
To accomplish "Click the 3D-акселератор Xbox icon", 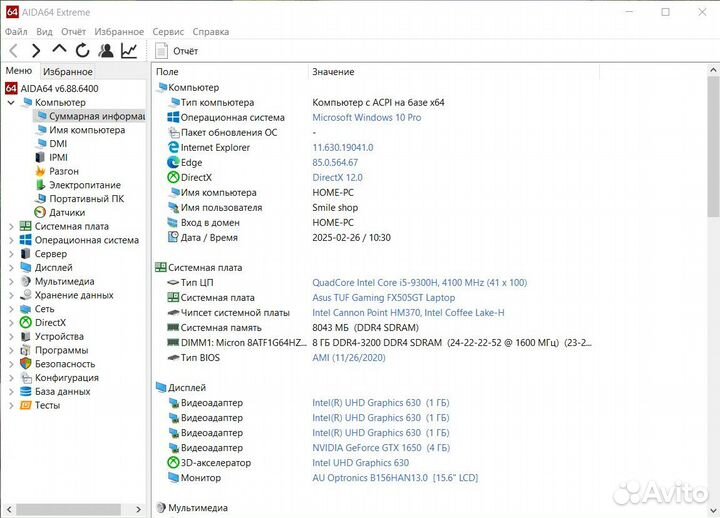I will click(x=173, y=463).
